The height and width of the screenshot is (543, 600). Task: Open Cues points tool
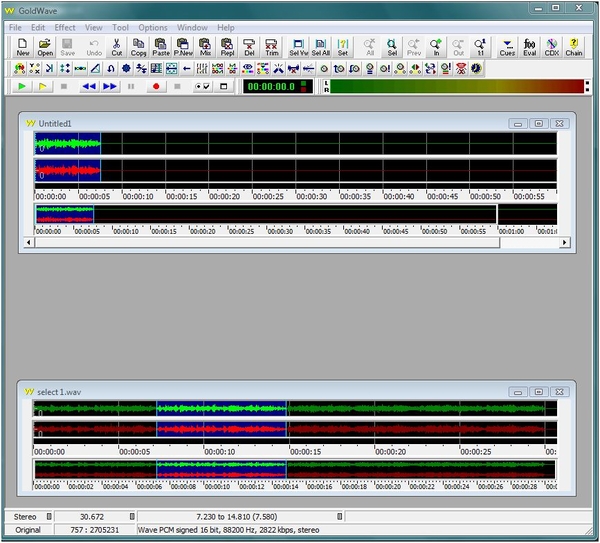(507, 47)
